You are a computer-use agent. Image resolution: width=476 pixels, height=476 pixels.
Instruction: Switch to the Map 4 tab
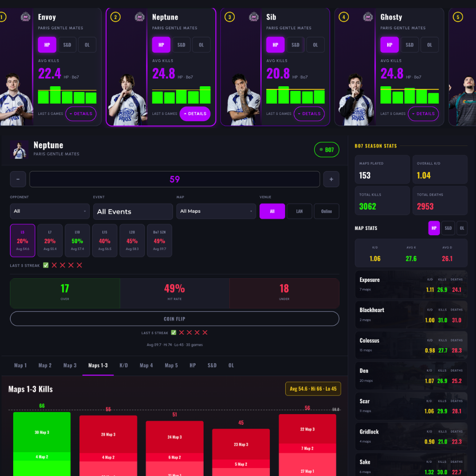pos(146,365)
